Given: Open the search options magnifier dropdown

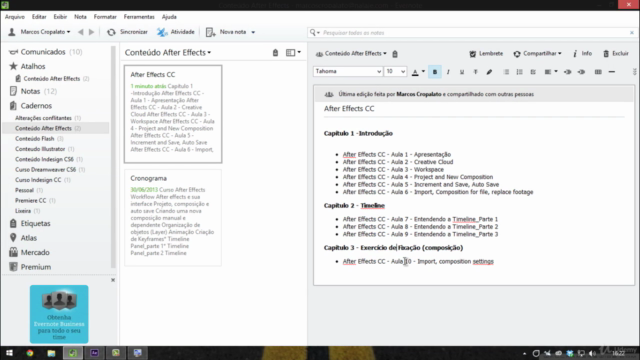Looking at the screenshot, I should (314, 33).
